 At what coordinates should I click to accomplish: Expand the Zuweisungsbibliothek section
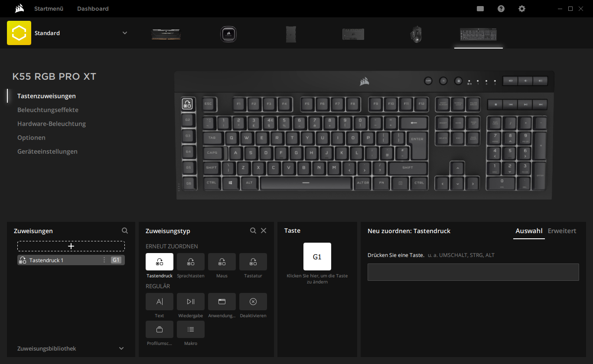(121, 348)
